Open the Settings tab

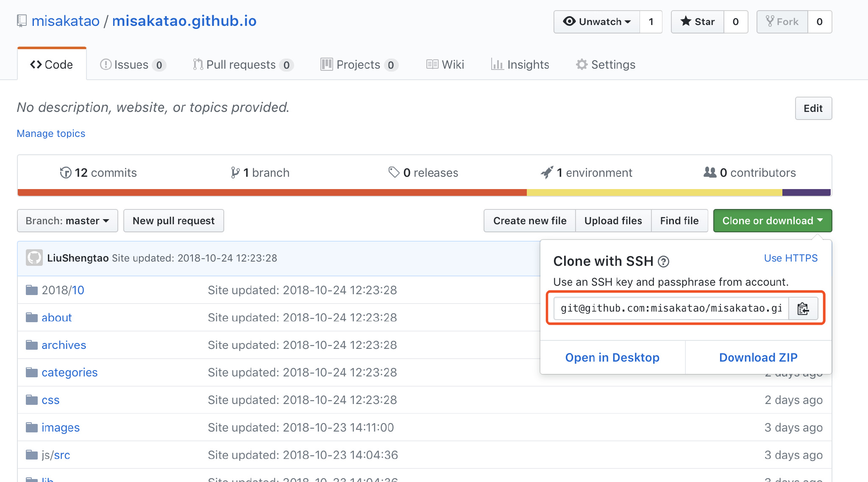606,64
